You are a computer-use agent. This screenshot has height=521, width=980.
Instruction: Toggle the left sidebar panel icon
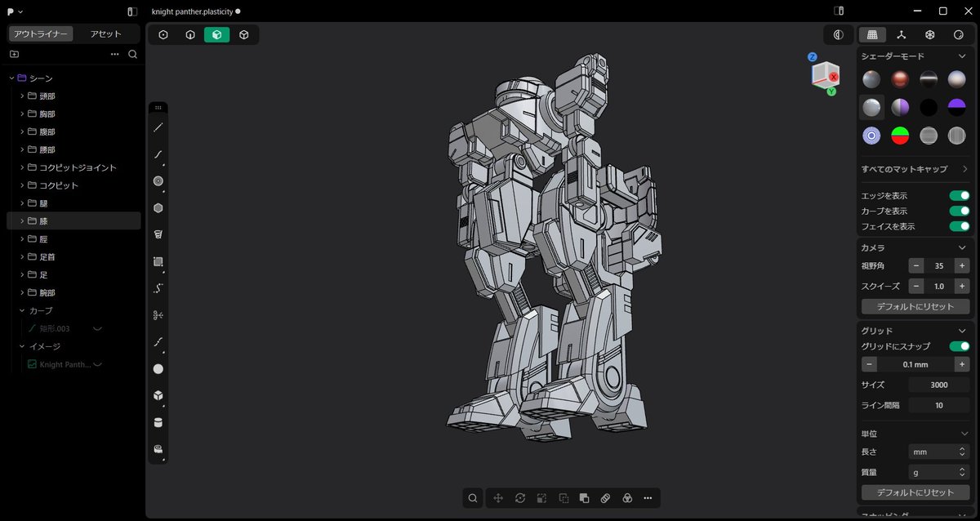pyautogui.click(x=132, y=11)
